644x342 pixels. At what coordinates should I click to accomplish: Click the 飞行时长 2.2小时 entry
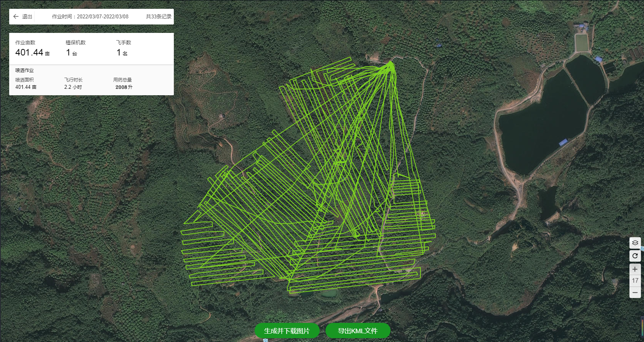tap(73, 83)
